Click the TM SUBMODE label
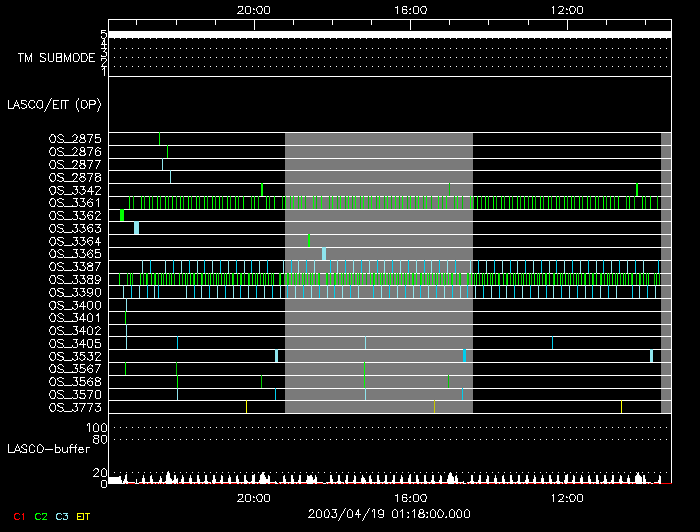700x532 pixels. click(x=56, y=58)
